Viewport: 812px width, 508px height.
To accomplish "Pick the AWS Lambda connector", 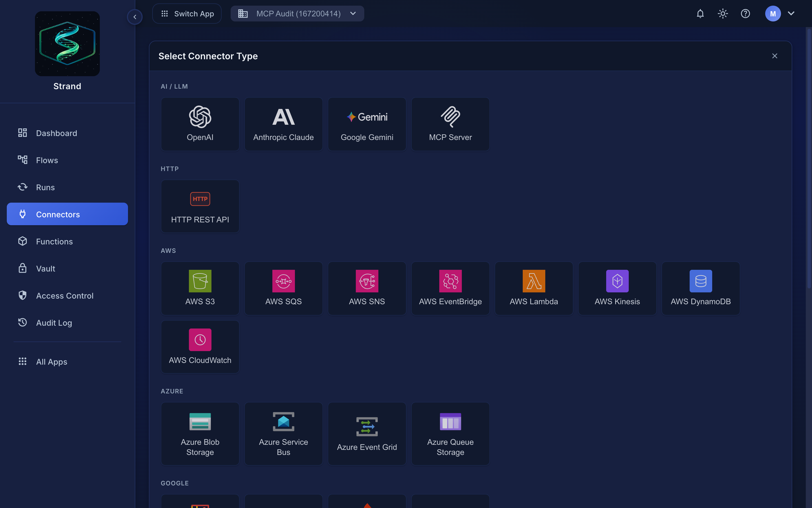I will (534, 288).
